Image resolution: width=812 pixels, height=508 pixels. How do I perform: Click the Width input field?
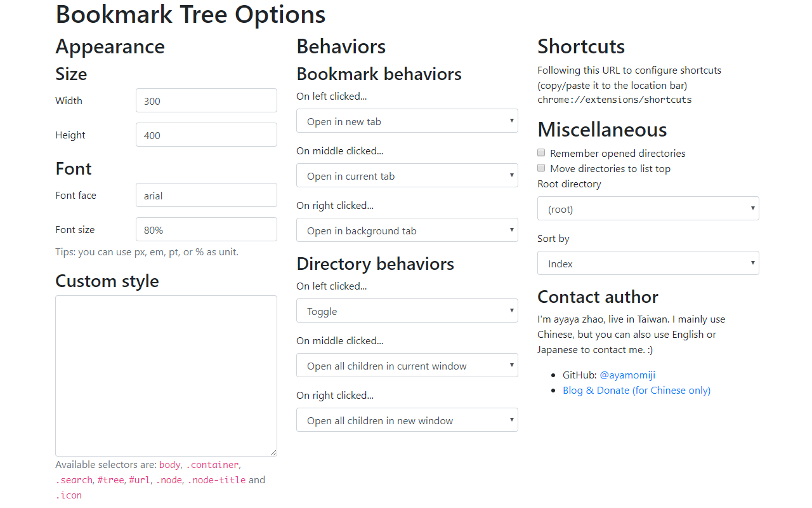click(x=206, y=101)
